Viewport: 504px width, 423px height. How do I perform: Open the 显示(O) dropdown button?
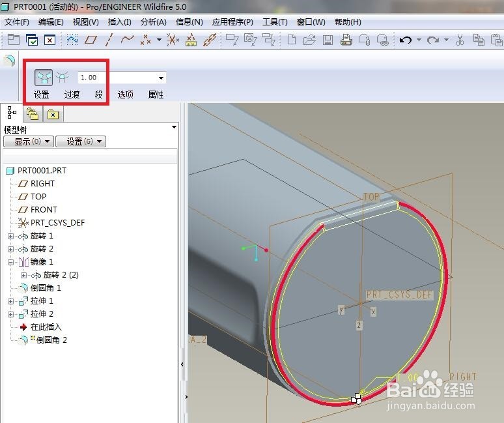click(28, 141)
